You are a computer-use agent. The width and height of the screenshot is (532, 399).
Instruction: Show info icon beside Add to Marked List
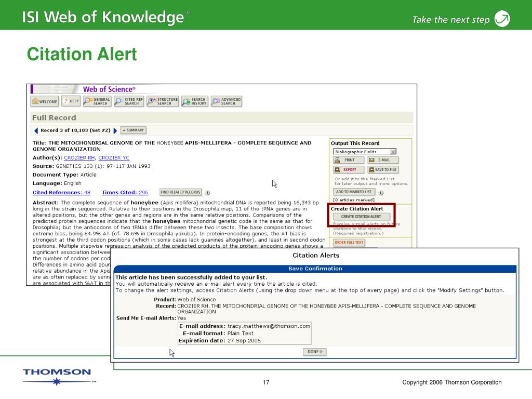tap(381, 193)
